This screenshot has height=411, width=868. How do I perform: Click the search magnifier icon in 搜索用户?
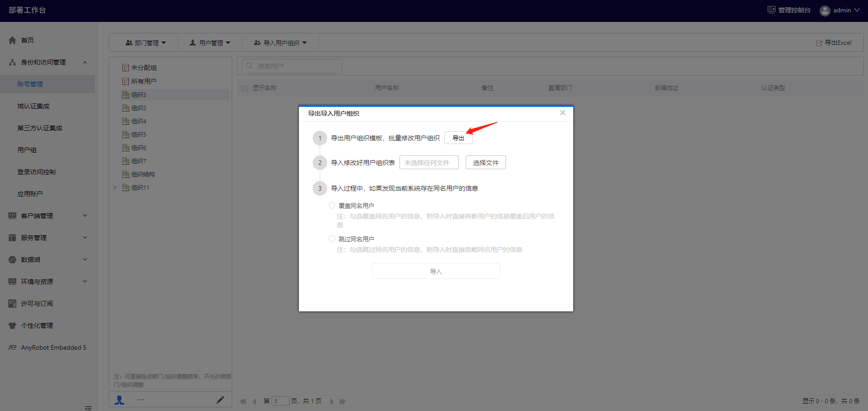249,66
